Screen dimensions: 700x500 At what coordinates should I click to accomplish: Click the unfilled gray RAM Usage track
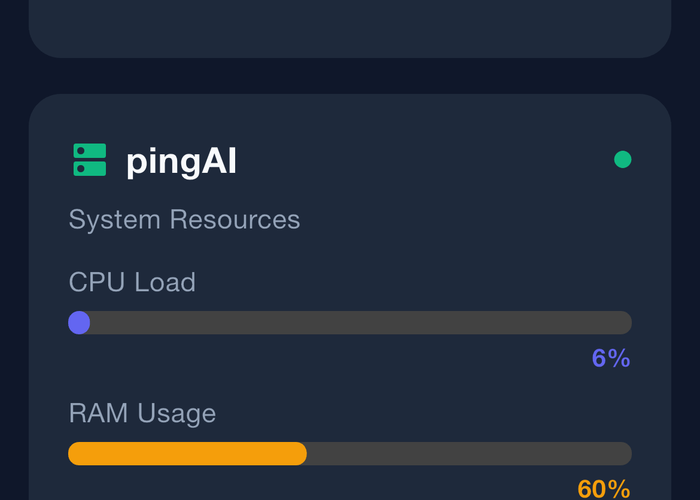pyautogui.click(x=468, y=453)
